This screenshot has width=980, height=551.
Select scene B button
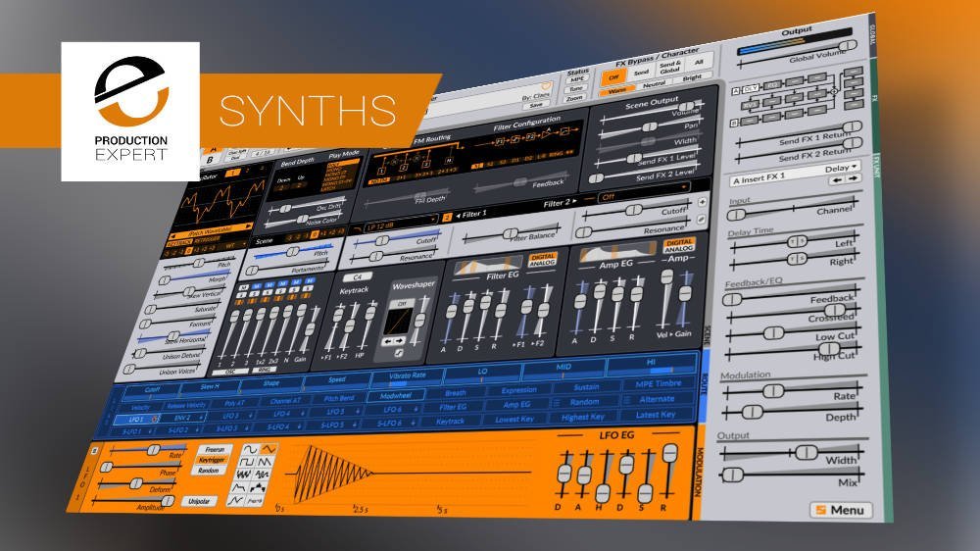[x=212, y=160]
